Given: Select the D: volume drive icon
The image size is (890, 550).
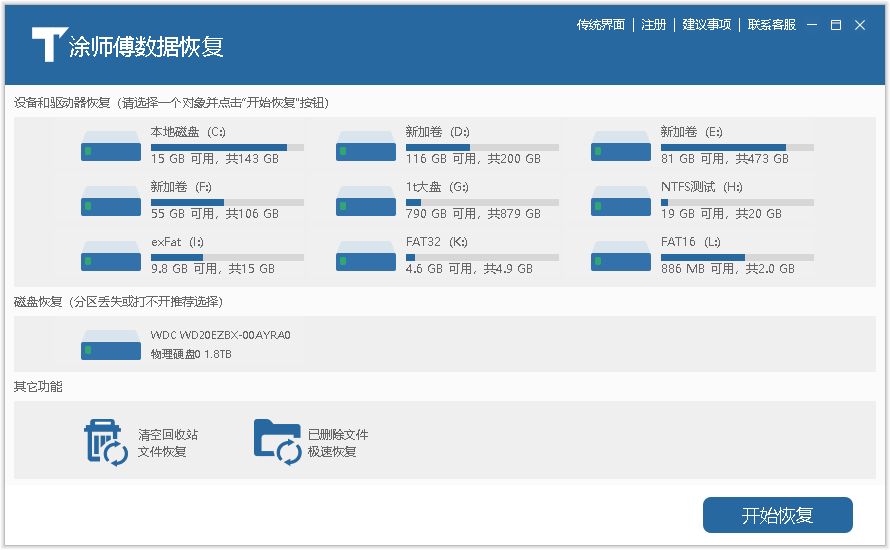Looking at the screenshot, I should click(365, 146).
